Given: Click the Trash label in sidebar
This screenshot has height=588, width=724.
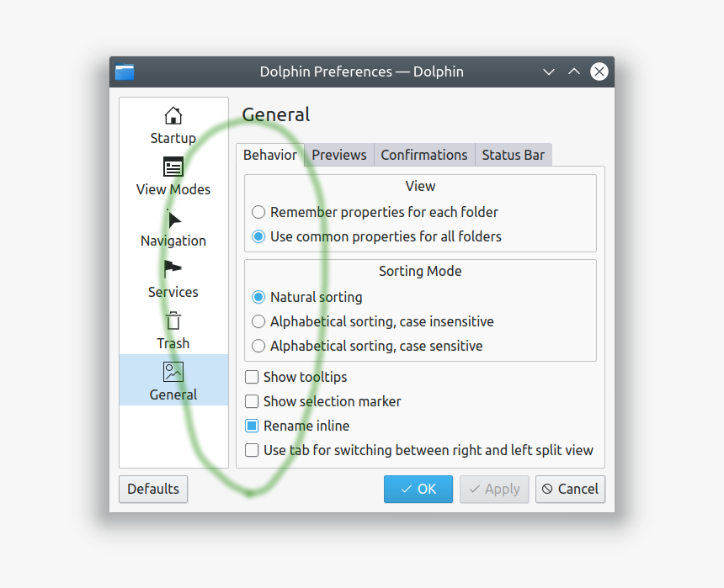Looking at the screenshot, I should [x=173, y=343].
